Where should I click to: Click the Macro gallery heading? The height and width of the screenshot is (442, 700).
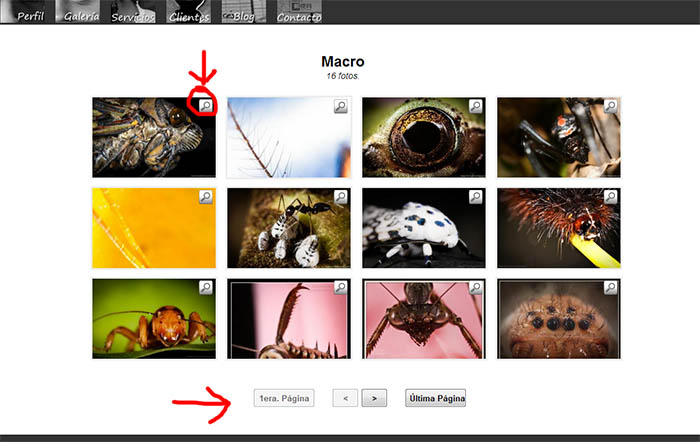[343, 61]
